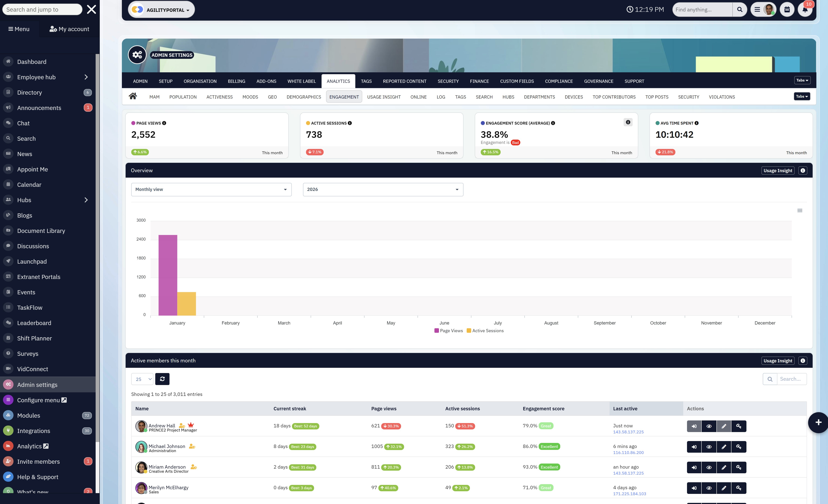This screenshot has width=828, height=504.
Task: Click Usage Insight button in Overview header
Action: 778,170
